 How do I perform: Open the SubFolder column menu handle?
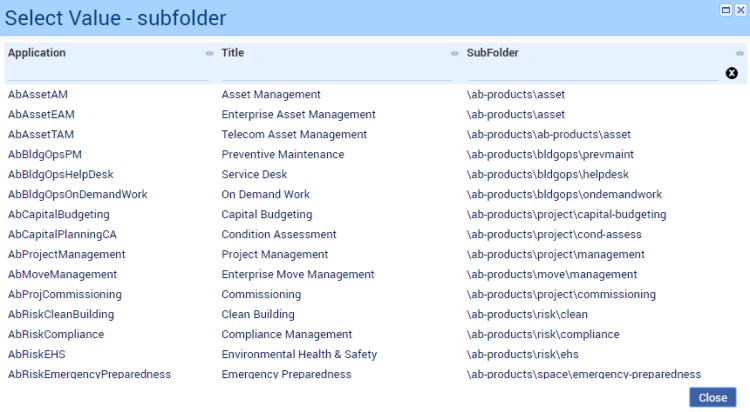pyautogui.click(x=740, y=54)
